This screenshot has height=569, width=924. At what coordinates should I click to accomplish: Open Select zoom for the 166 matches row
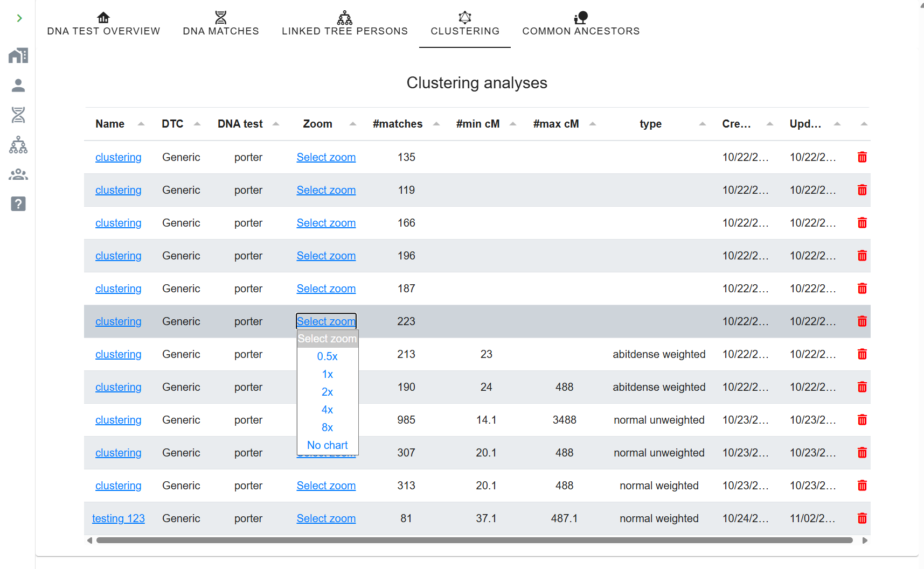[326, 223]
